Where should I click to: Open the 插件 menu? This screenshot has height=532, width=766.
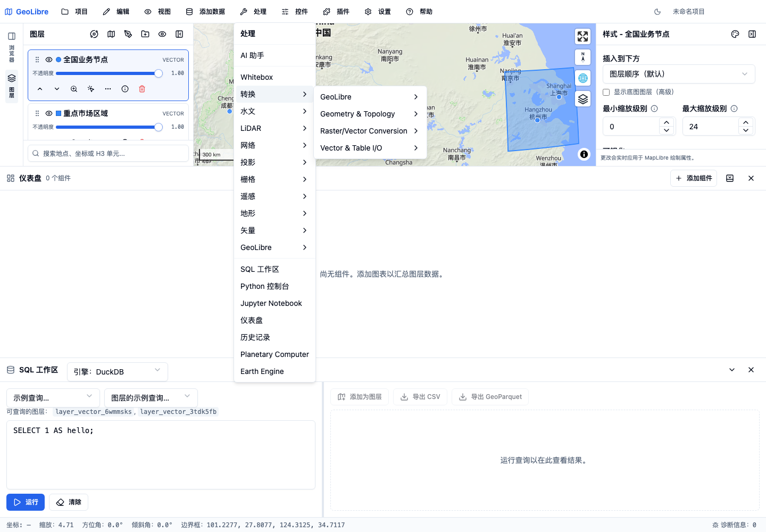click(336, 12)
